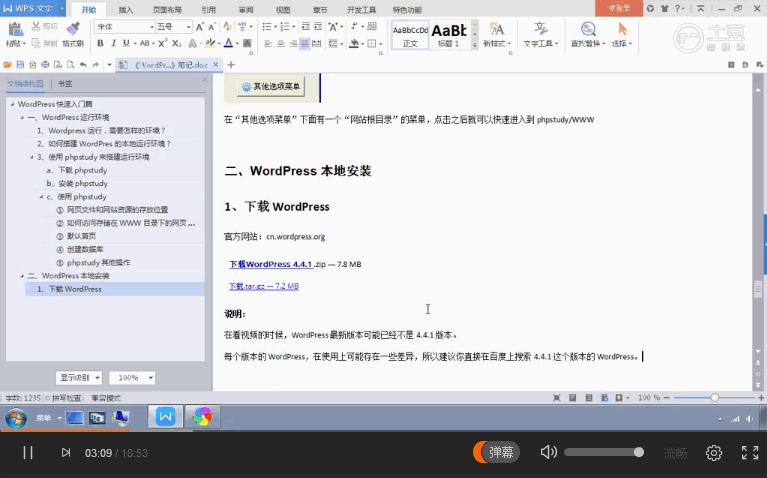
Task: Center-align the paragraph text
Action: (281, 44)
